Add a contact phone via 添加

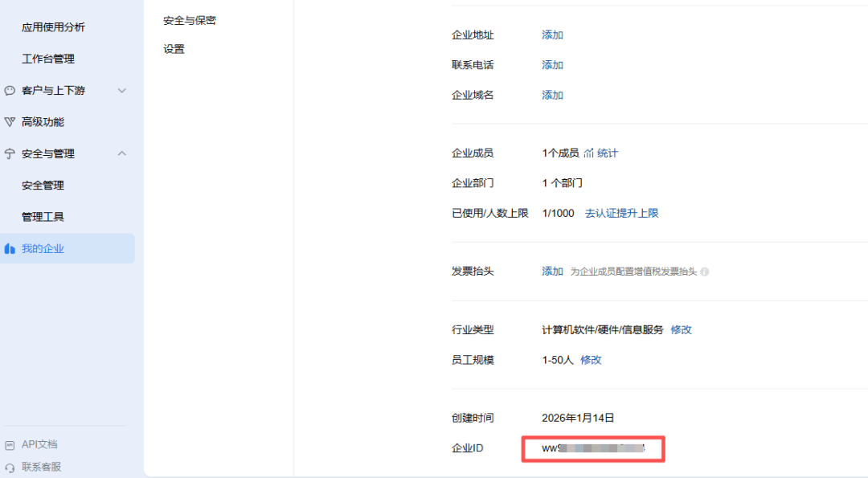pos(552,64)
